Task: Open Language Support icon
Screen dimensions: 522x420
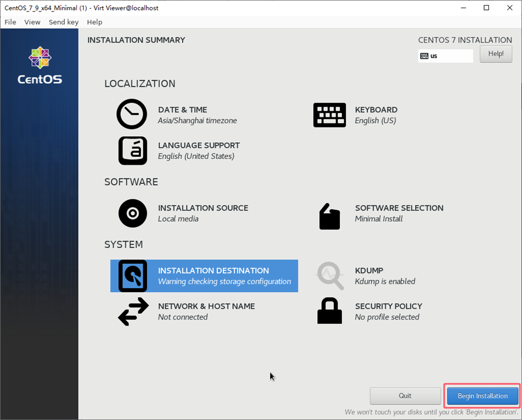Action: coord(132,150)
